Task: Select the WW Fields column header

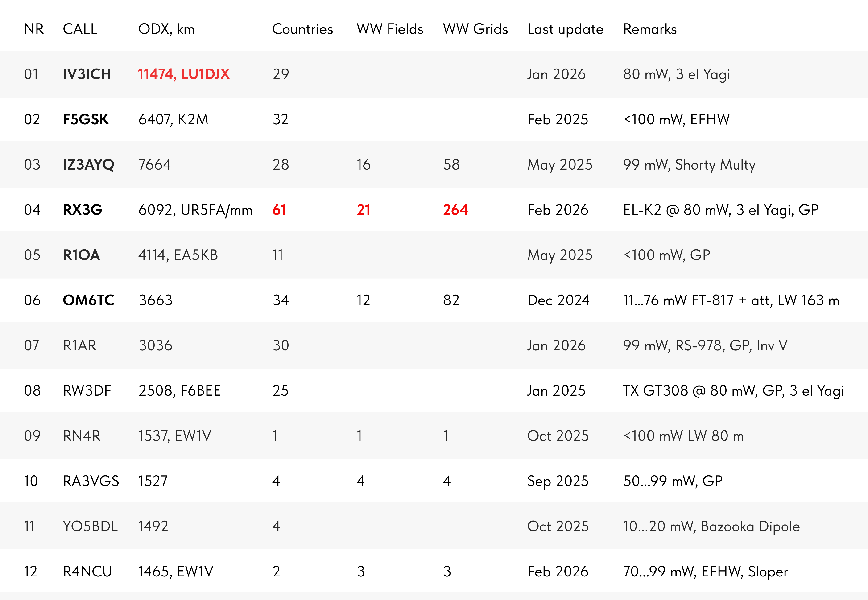Action: [390, 29]
